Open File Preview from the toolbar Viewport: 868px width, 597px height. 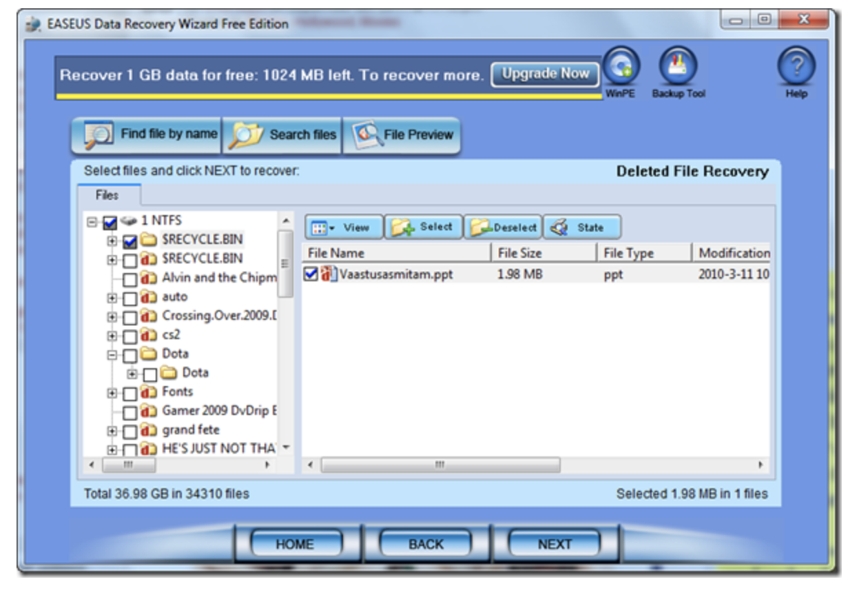pos(402,134)
